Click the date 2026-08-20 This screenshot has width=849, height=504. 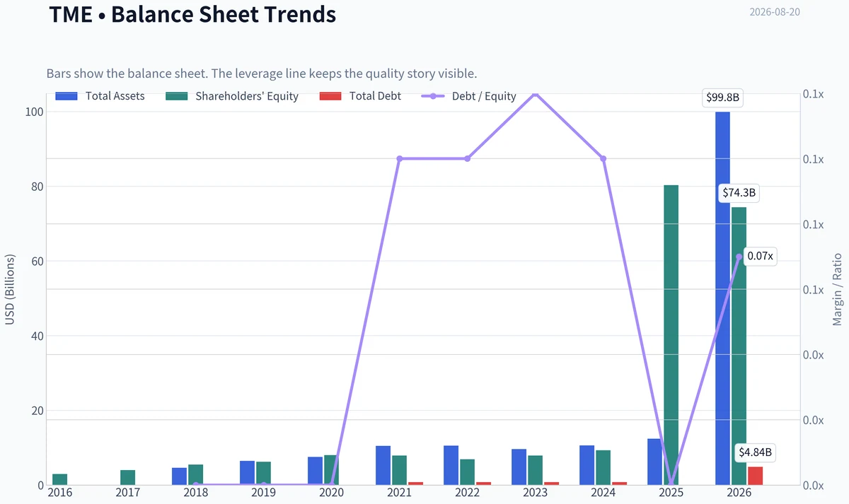tap(775, 11)
